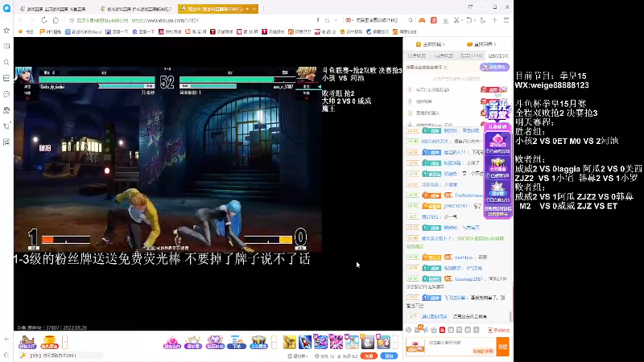
Task: Select the 钻粉(164) tab in the chat panel
Action: (498, 56)
